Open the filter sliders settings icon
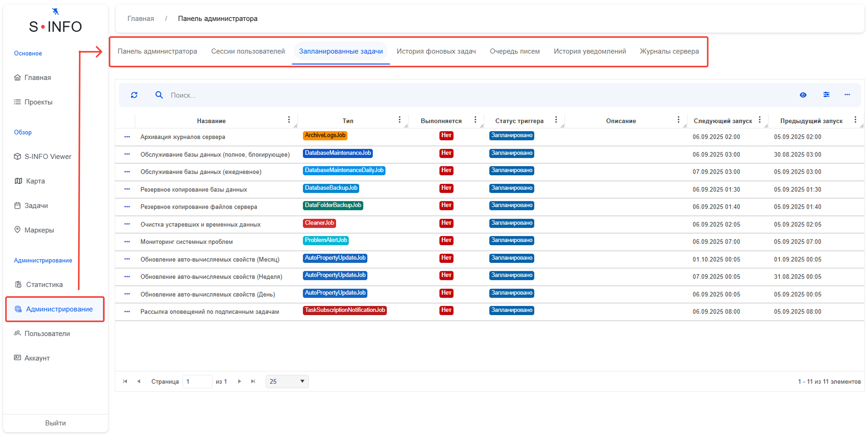Viewport: 868px width, 435px height. pyautogui.click(x=826, y=95)
